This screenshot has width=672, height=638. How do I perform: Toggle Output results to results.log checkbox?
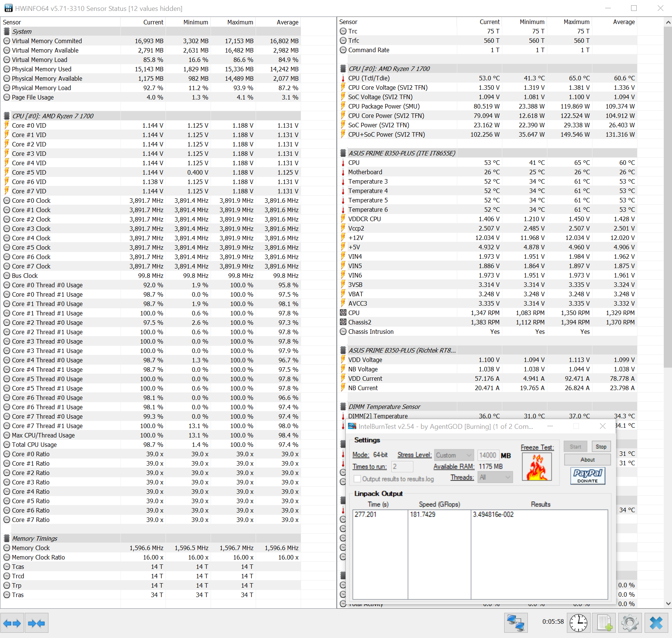click(x=358, y=479)
